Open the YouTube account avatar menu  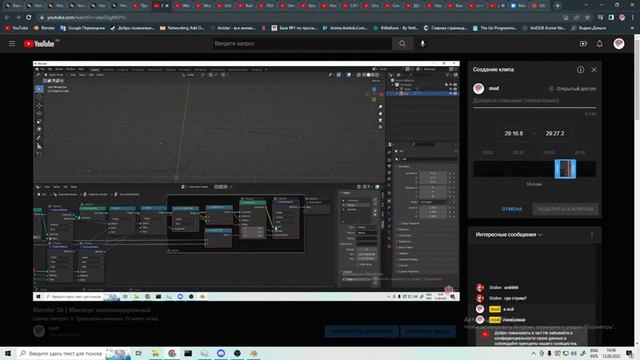(x=619, y=44)
